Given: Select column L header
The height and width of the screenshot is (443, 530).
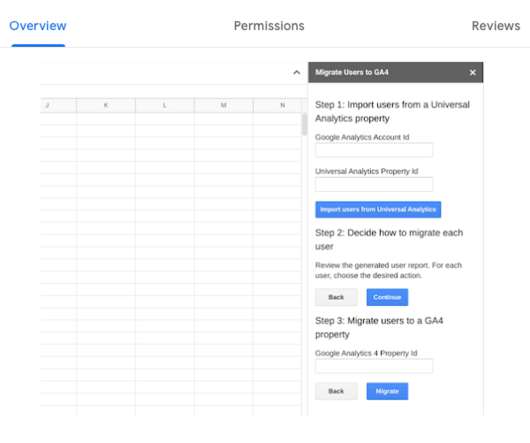Looking at the screenshot, I should pyautogui.click(x=165, y=105).
